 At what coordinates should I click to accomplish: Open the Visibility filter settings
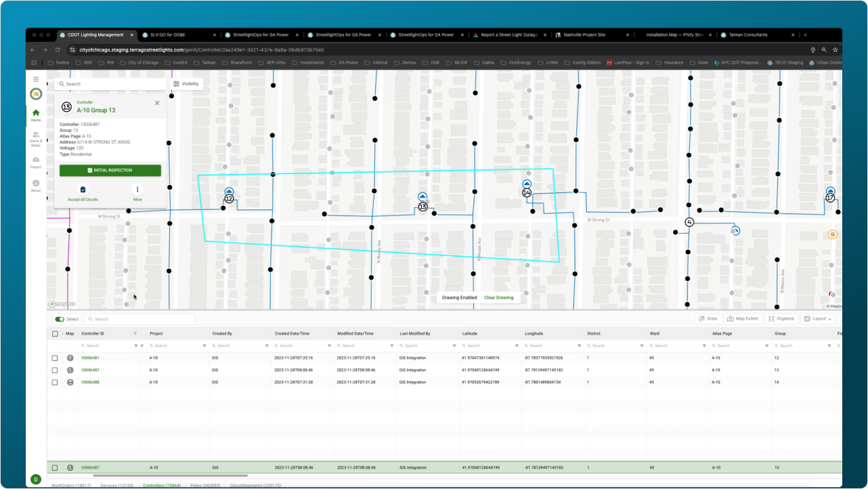(x=186, y=84)
